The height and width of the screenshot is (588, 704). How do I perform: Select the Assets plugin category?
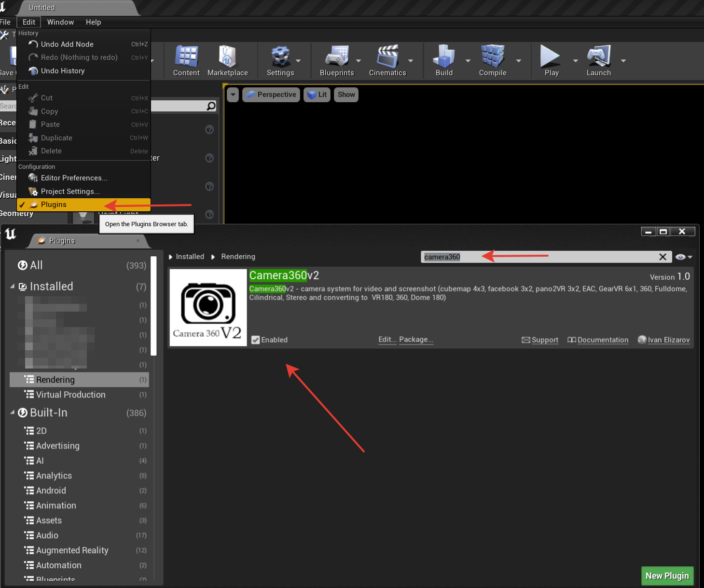79,520
